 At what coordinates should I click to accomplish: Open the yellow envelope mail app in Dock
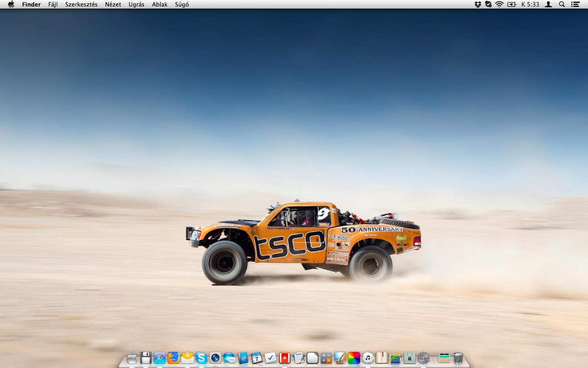point(187,358)
